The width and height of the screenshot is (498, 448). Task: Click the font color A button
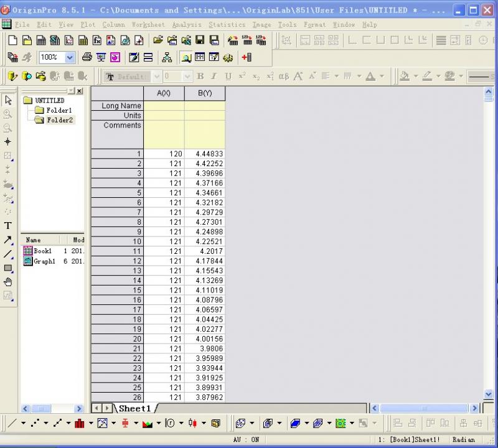[370, 77]
